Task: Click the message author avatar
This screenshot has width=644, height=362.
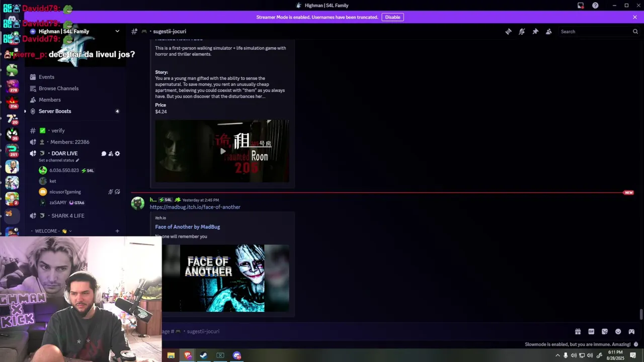Action: pos(138,203)
